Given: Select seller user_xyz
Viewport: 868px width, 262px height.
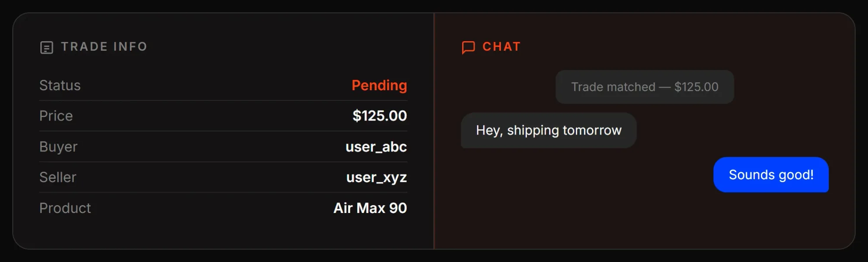Looking at the screenshot, I should coord(376,177).
